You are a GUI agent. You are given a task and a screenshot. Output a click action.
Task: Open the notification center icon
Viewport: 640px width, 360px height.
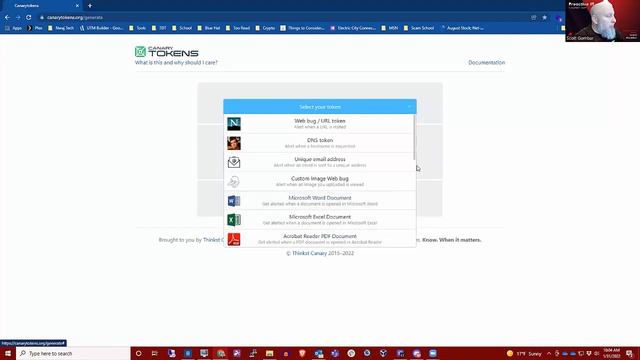tap(630, 353)
